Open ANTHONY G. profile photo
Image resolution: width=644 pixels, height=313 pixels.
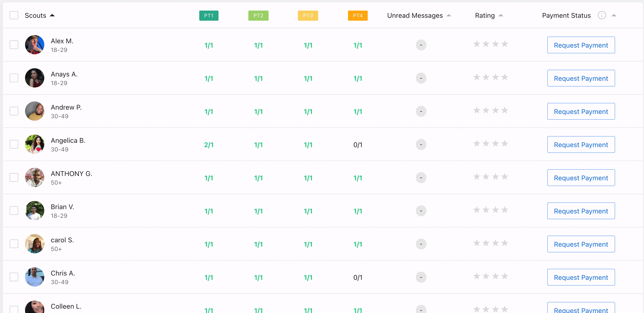35,178
